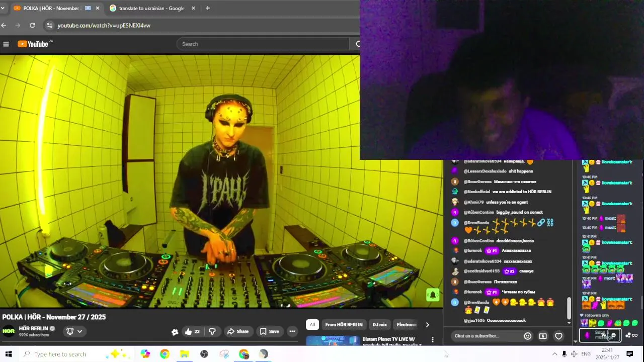Click the Twitch Send message box
The height and width of the screenshot is (362, 644).
coord(600,335)
